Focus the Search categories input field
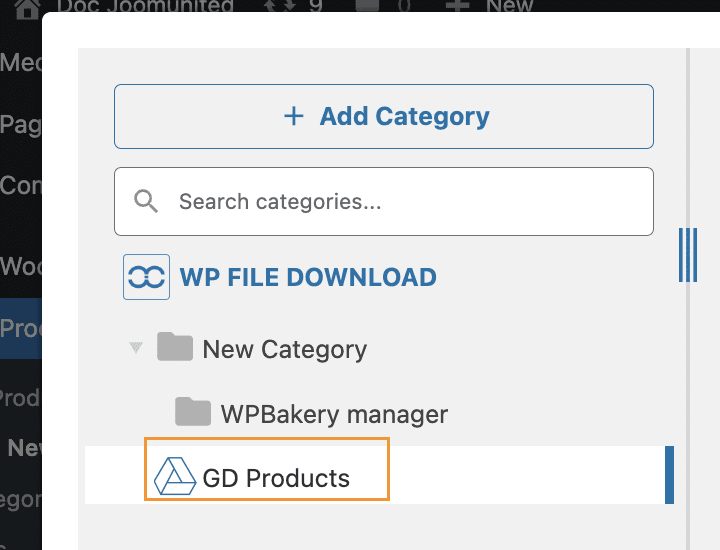The image size is (720, 550). (400, 202)
